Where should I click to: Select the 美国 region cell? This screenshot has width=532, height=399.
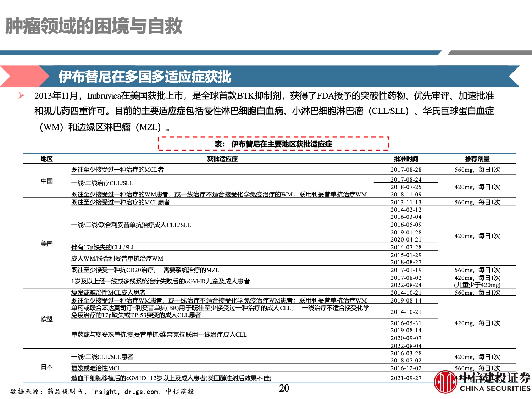point(46,244)
